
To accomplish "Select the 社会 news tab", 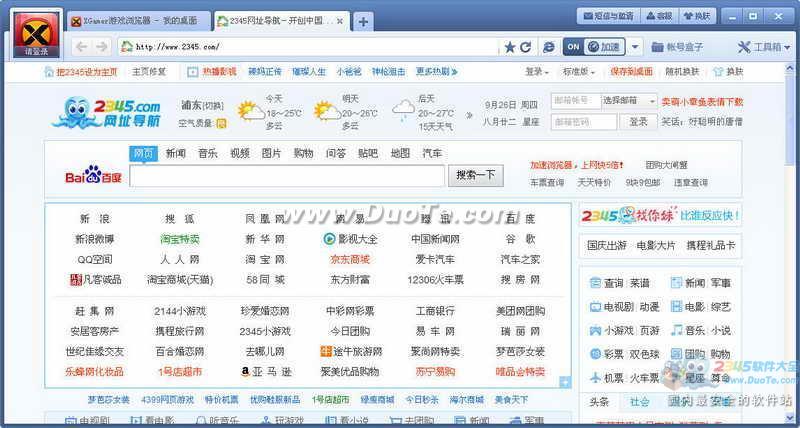I will pos(639,401).
